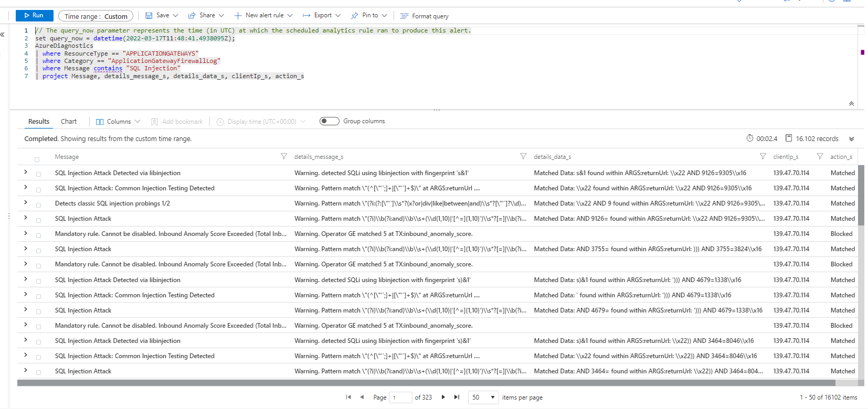Switch to the Chart tab
This screenshot has height=409, width=868.
(x=69, y=122)
